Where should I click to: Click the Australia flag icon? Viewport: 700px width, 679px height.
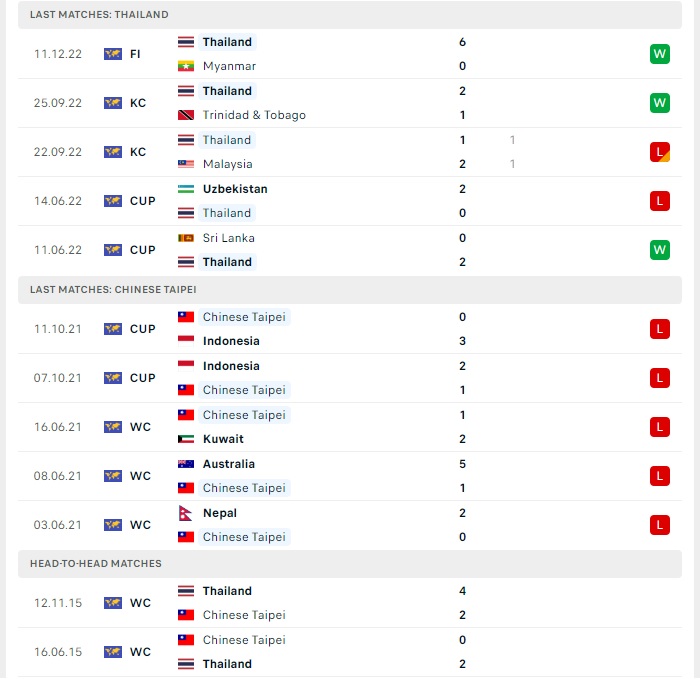(x=186, y=464)
